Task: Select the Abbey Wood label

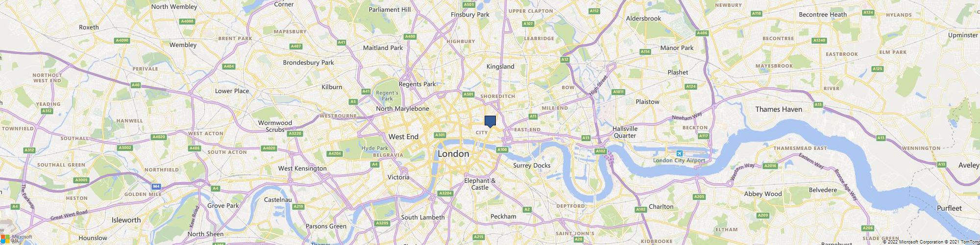Action: [763, 194]
